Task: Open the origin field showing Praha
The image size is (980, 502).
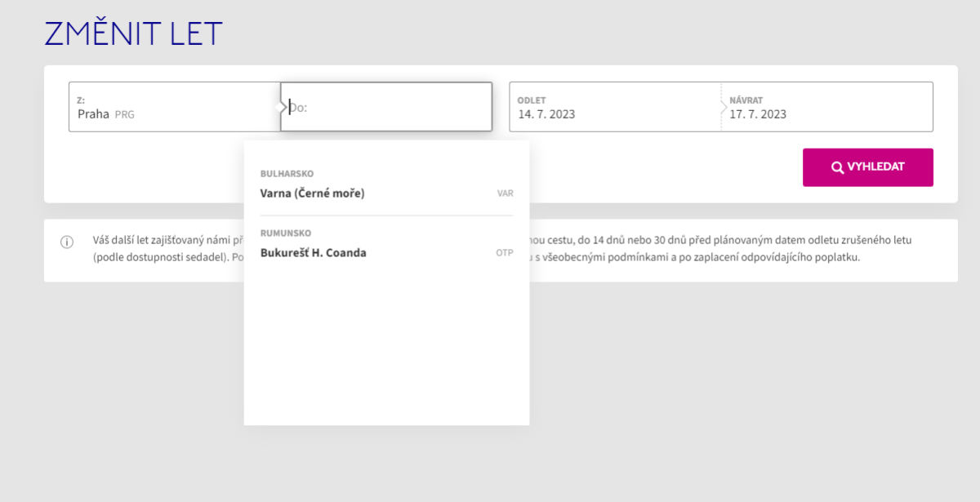Action: tap(174, 107)
